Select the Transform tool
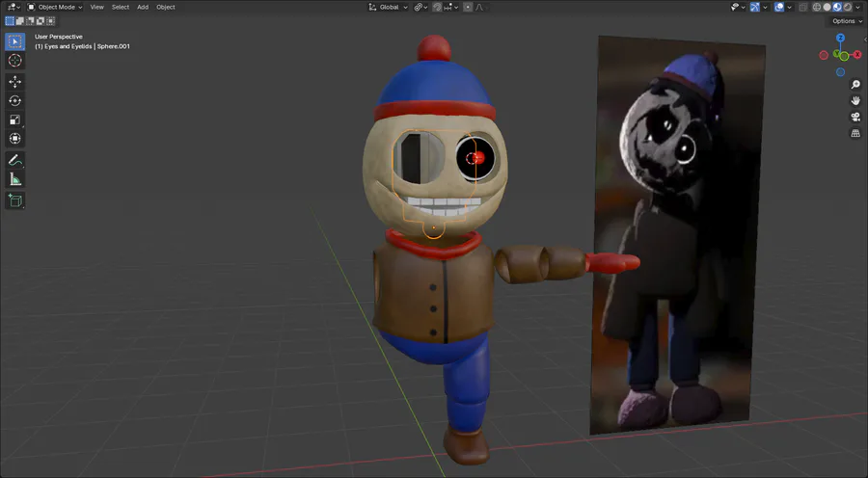868x478 pixels. pos(14,139)
